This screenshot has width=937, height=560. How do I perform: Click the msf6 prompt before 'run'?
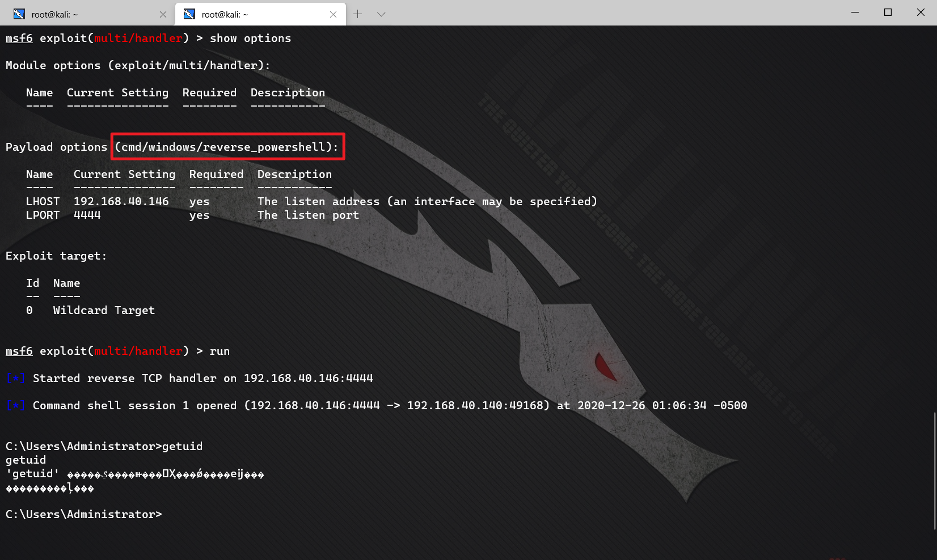point(19,351)
